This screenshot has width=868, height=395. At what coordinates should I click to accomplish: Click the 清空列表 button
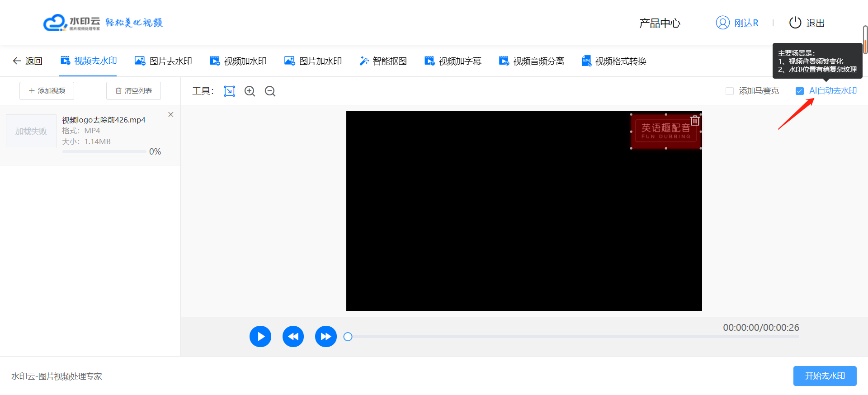click(x=133, y=91)
